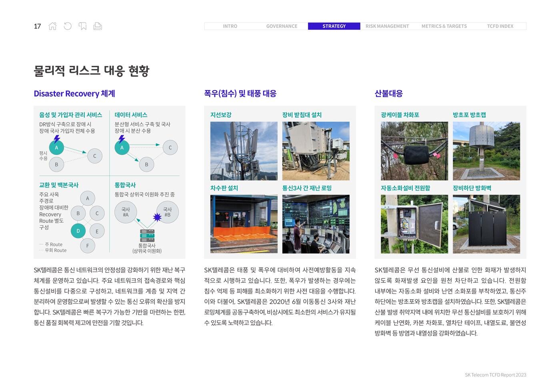This screenshot has height=392, width=560.
Task: Click the undo/back arrow icon
Action: coord(68,26)
